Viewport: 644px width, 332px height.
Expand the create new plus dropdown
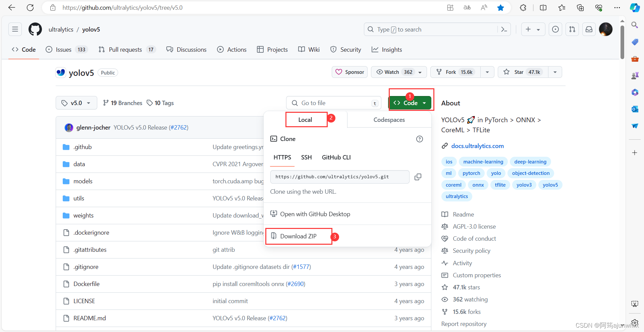533,29
